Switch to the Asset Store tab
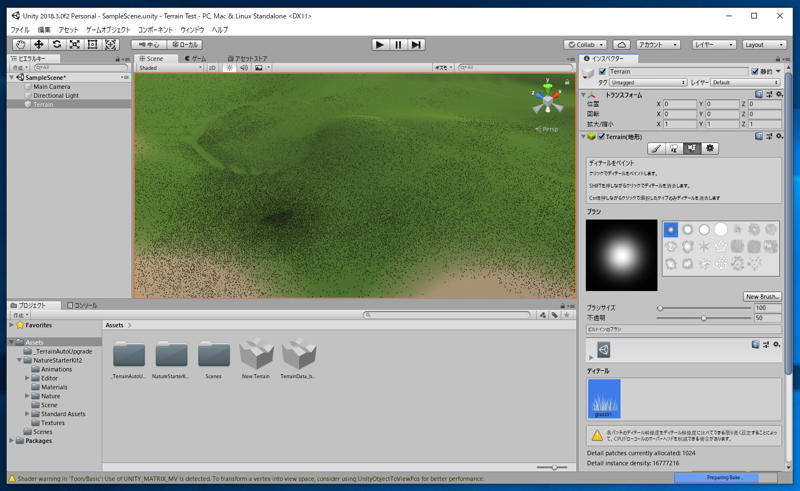This screenshot has height=491, width=800. pyautogui.click(x=247, y=59)
